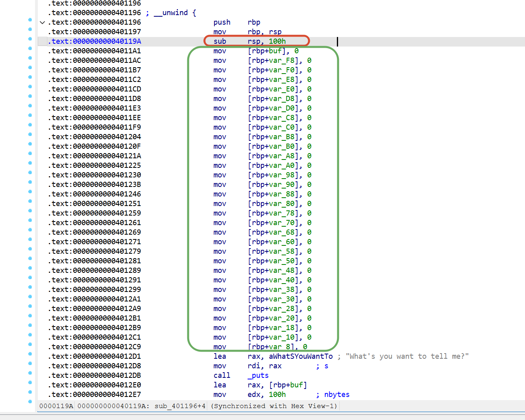Click the gutter dot at address 4011A1
Screen dimensions: 525x420
coord(30,48)
